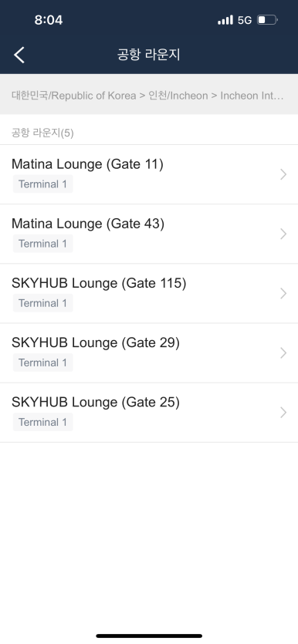The height and width of the screenshot is (644, 298).
Task: Tap the back arrow icon
Action: tap(19, 55)
